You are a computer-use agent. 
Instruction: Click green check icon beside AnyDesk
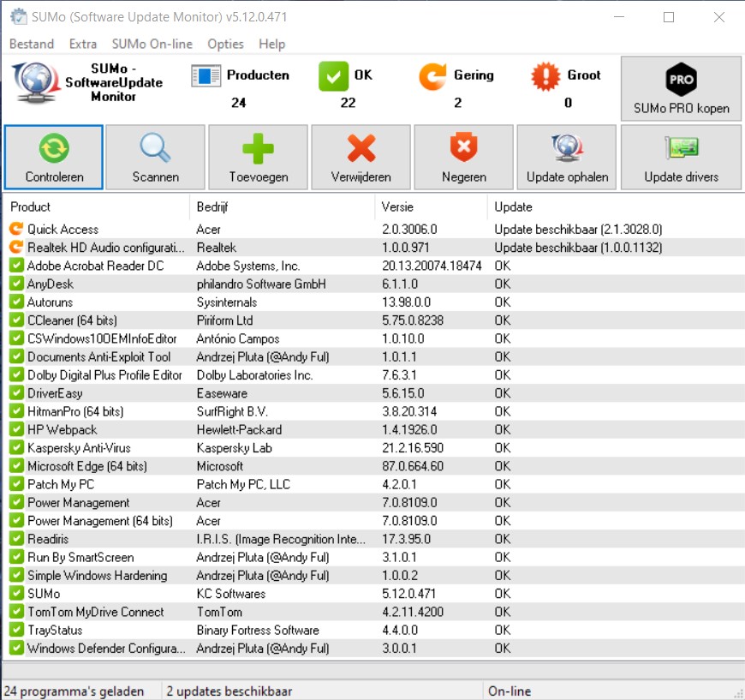click(16, 284)
